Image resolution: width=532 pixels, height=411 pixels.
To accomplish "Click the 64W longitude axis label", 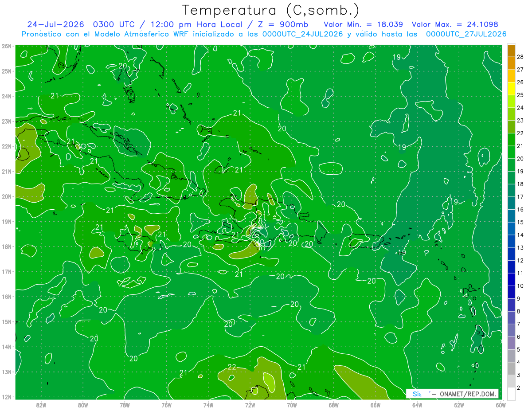I will pyautogui.click(x=417, y=404).
